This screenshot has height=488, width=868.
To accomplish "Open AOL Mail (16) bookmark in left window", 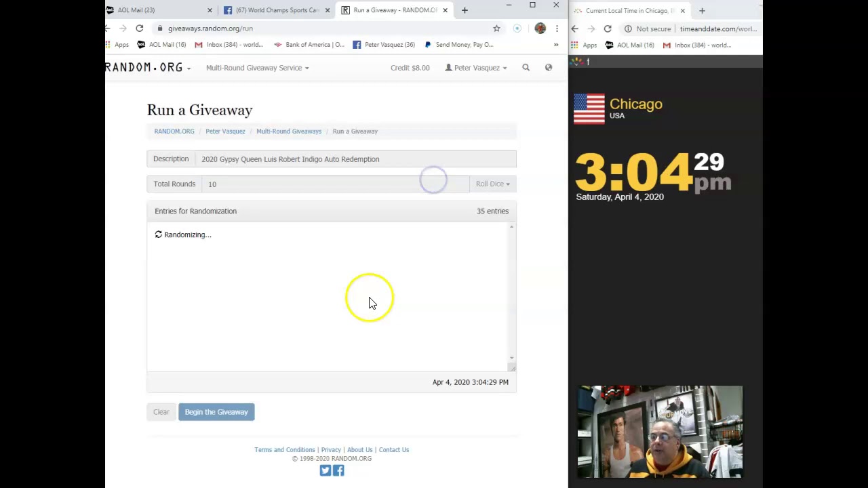I will [x=161, y=45].
